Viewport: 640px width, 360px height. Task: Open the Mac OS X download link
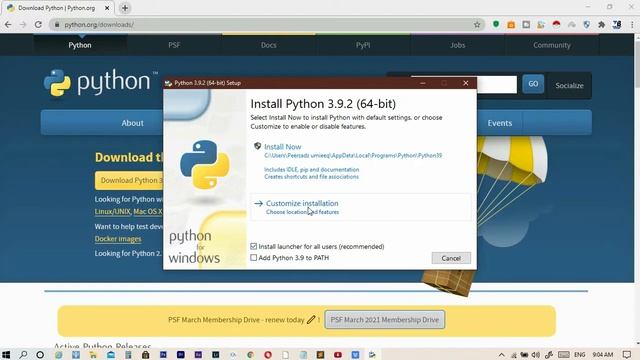148,211
